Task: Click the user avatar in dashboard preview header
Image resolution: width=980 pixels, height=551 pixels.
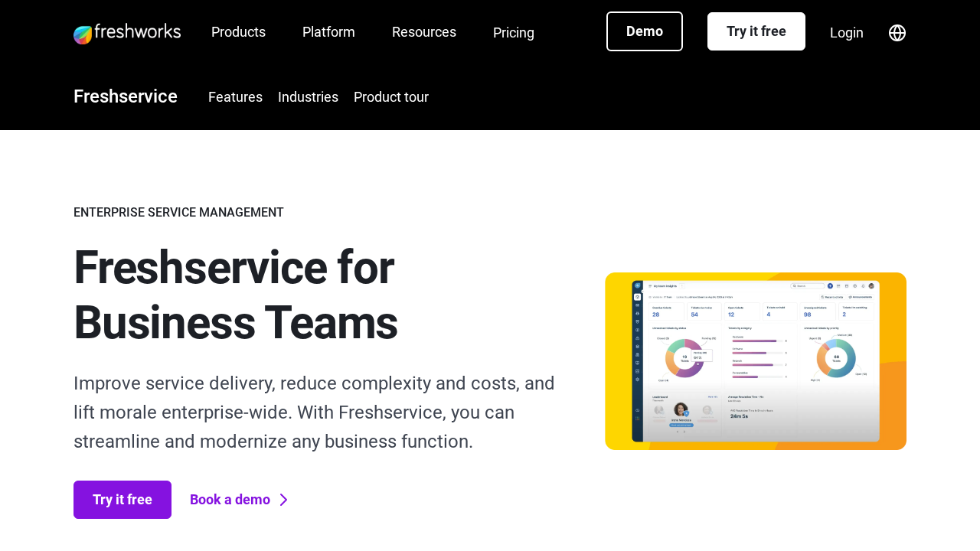Action: (x=871, y=286)
